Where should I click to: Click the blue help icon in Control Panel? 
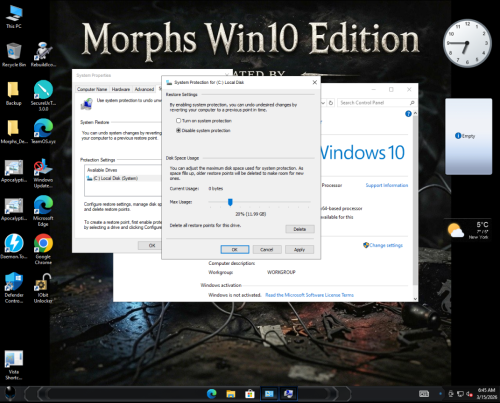tap(408, 114)
